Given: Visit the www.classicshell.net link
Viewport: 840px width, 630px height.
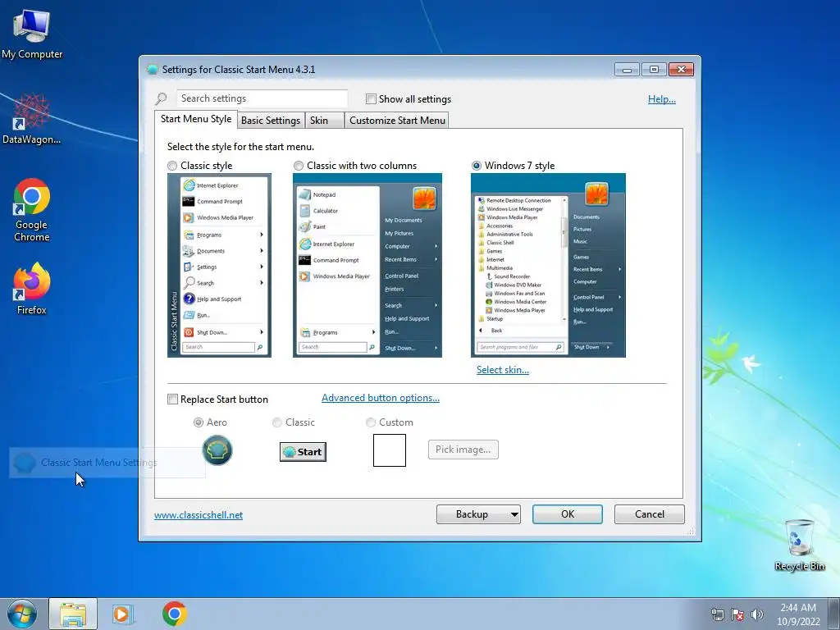Looking at the screenshot, I should pos(199,515).
